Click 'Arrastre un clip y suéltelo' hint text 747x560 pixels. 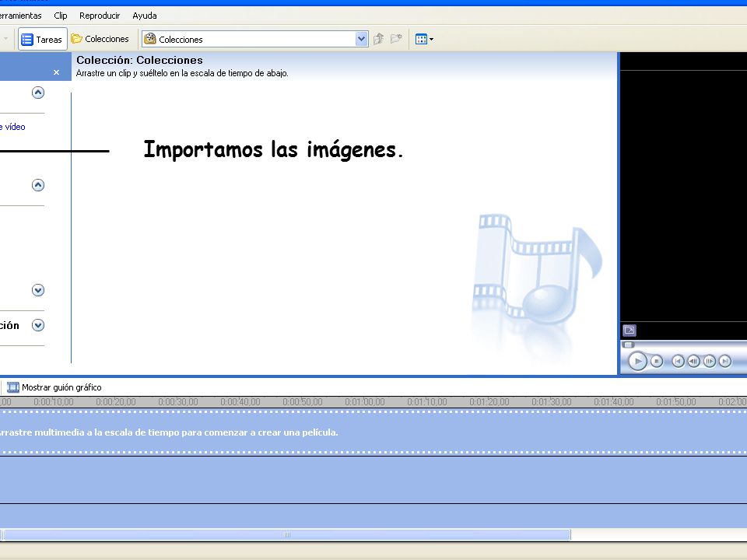182,73
